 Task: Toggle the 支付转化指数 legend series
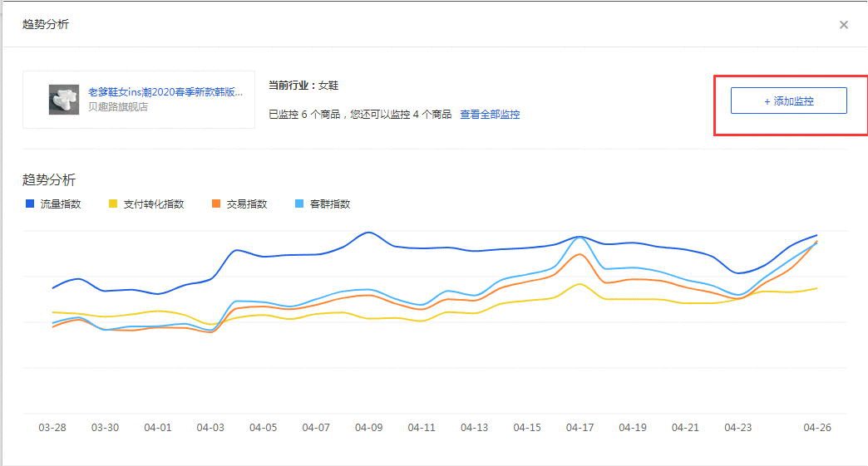pos(147,204)
